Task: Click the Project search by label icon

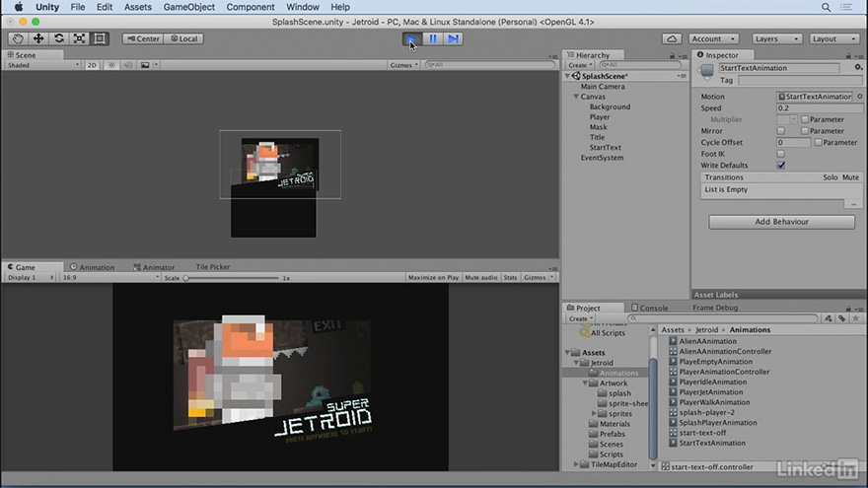Action: point(841,318)
